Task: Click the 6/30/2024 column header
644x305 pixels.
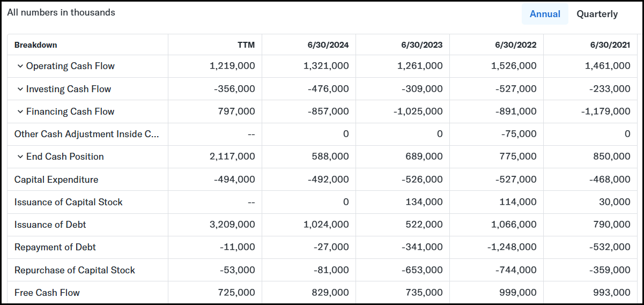Action: (328, 45)
